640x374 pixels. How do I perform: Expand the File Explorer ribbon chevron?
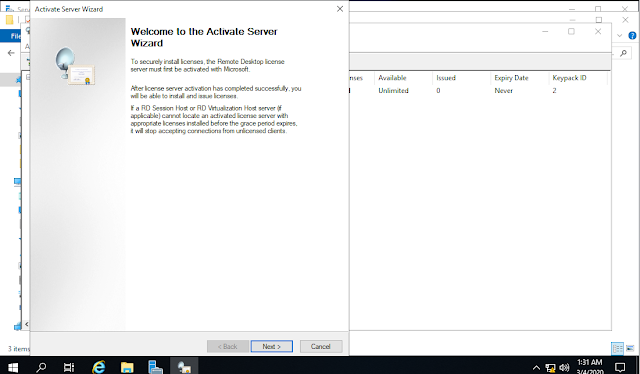(x=620, y=36)
